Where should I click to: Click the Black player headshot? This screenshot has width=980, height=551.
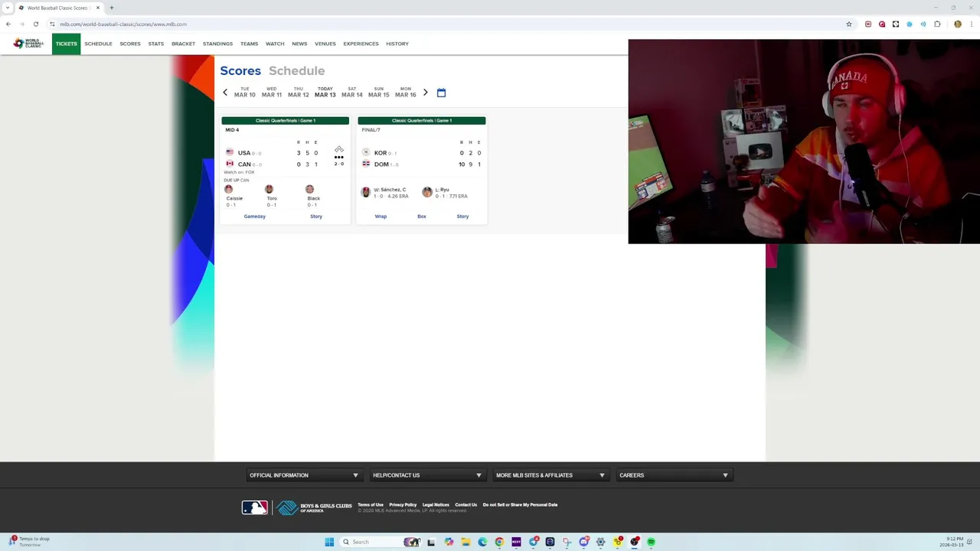tap(309, 189)
